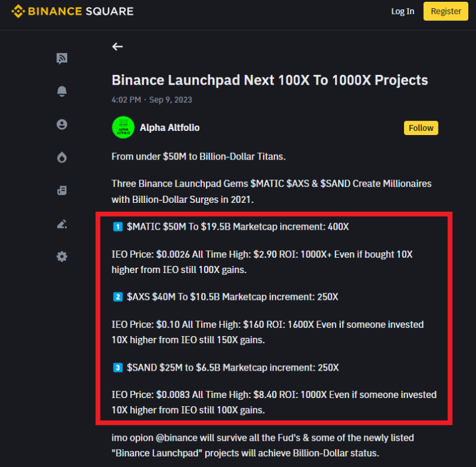Open the settings gear in sidebar
This screenshot has height=467, width=476.
pos(62,257)
